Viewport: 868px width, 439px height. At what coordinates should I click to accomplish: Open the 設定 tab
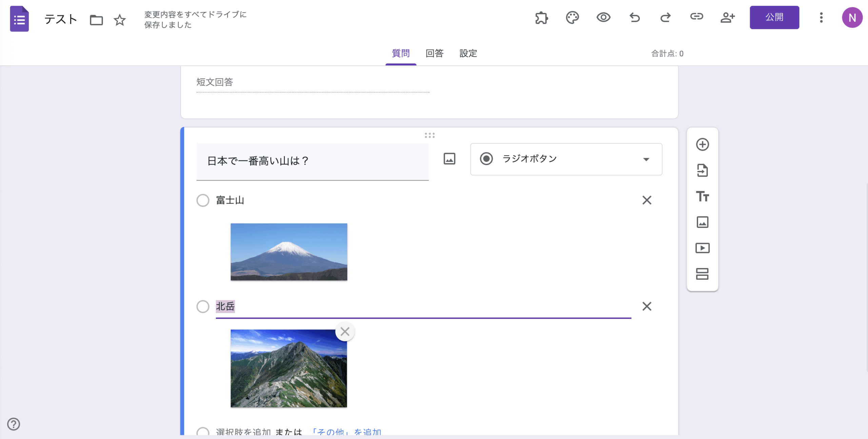point(468,54)
